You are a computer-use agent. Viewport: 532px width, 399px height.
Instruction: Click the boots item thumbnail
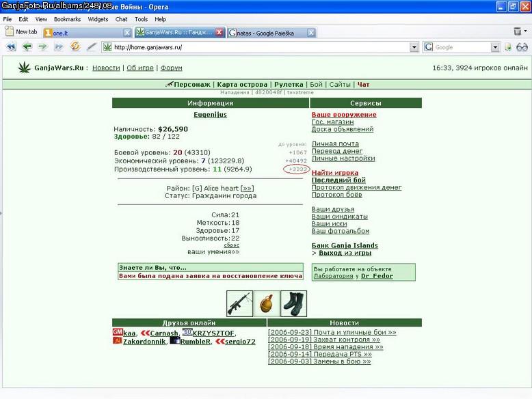[x=294, y=303]
